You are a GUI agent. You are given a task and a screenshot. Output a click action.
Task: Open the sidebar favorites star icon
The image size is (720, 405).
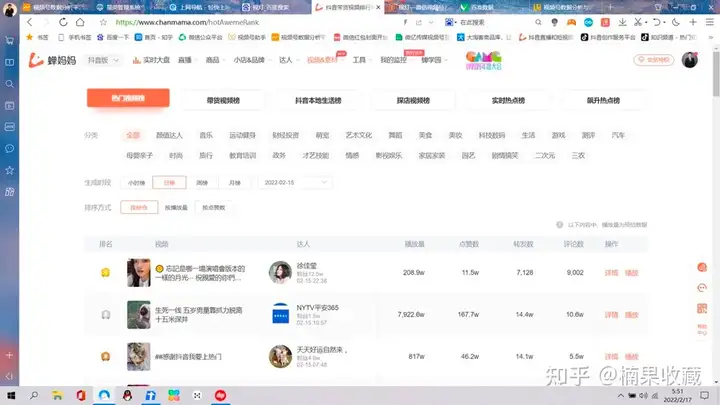pyautogui.click(x=10, y=170)
